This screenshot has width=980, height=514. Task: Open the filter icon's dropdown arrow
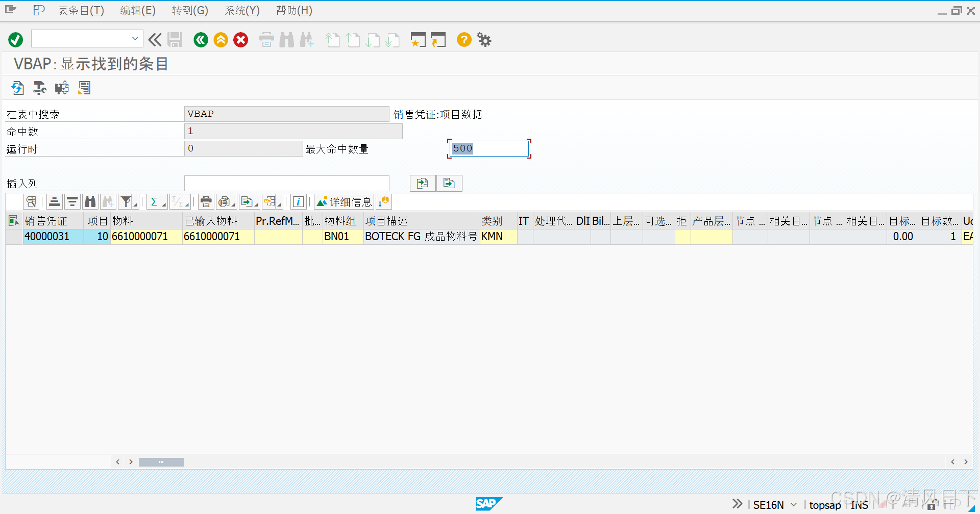tap(134, 204)
